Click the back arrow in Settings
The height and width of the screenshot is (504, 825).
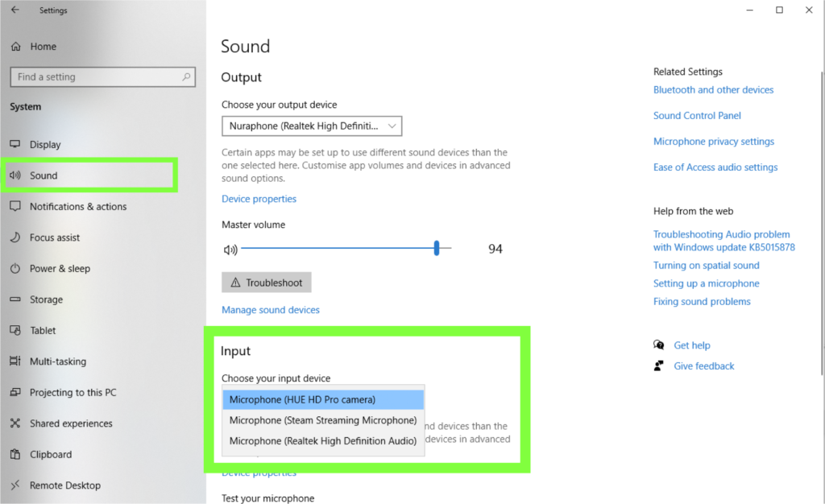[x=15, y=10]
